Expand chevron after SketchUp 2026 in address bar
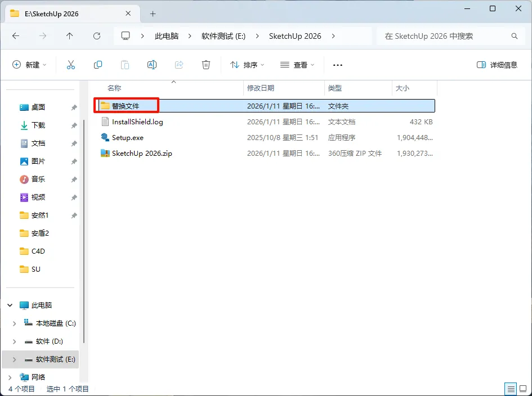Screen dimensions: 532x396 (x=333, y=36)
